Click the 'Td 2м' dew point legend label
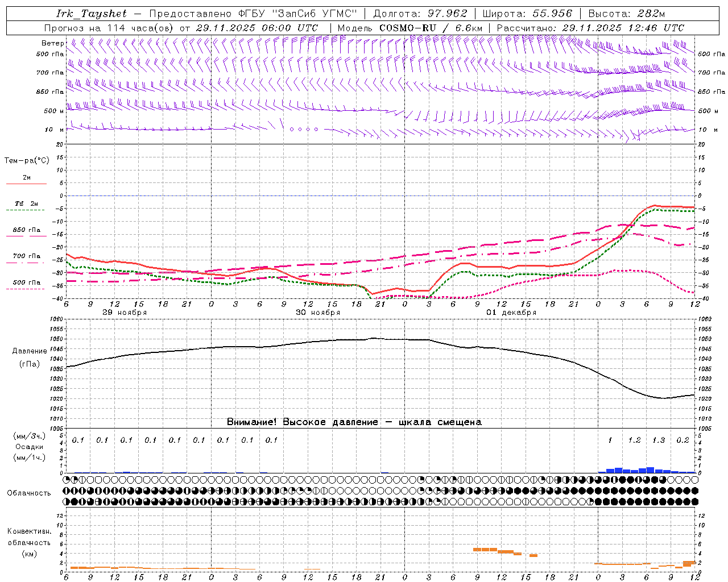The height and width of the screenshot is (582, 728). pyautogui.click(x=26, y=203)
